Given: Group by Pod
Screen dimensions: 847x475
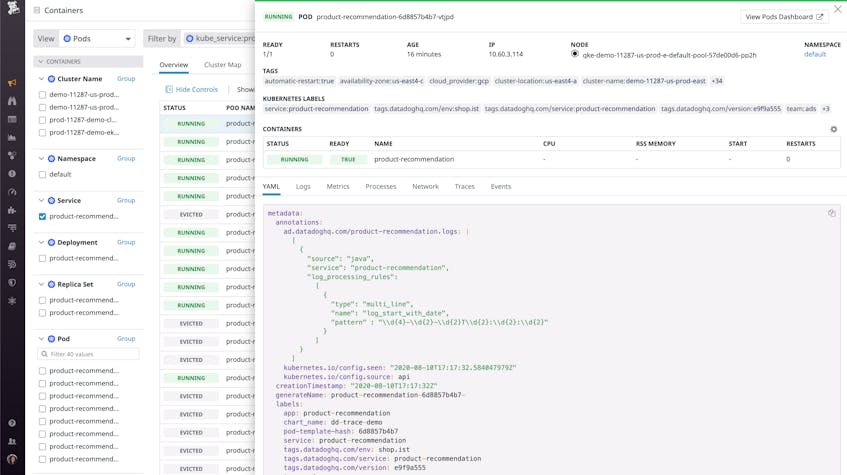Looking at the screenshot, I should 126,339.
